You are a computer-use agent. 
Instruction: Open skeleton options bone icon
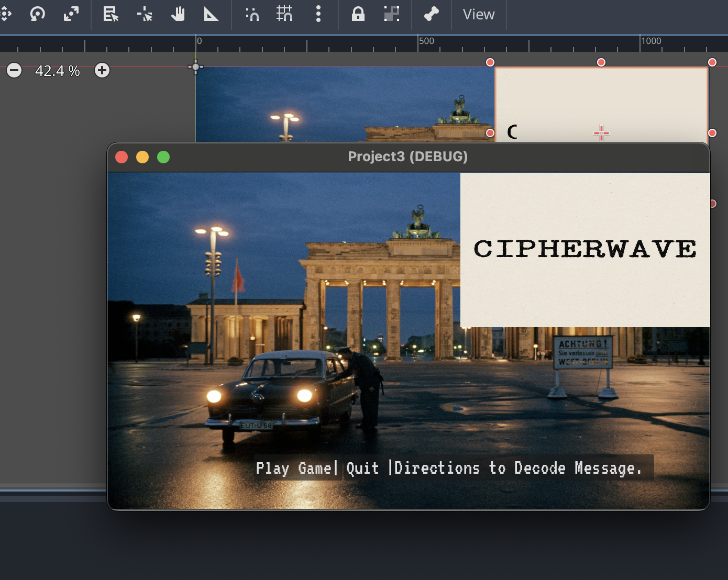tap(432, 14)
